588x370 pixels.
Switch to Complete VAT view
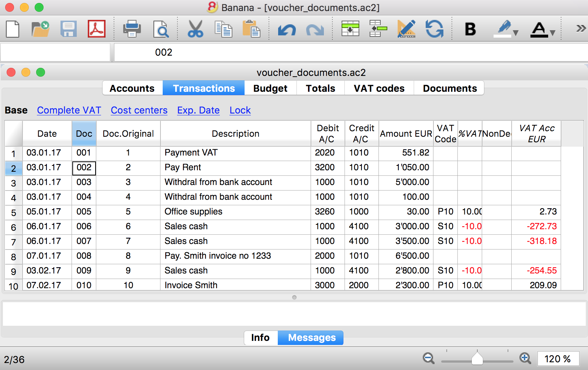click(69, 110)
